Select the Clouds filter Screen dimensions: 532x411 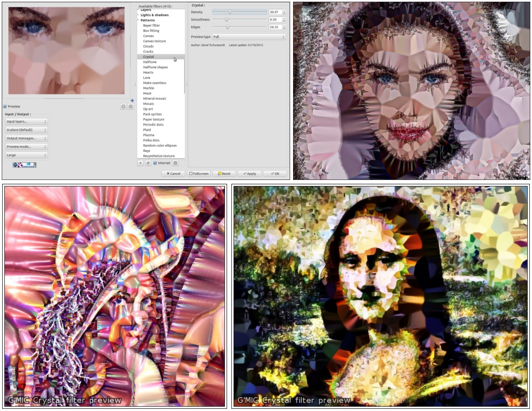[148, 46]
